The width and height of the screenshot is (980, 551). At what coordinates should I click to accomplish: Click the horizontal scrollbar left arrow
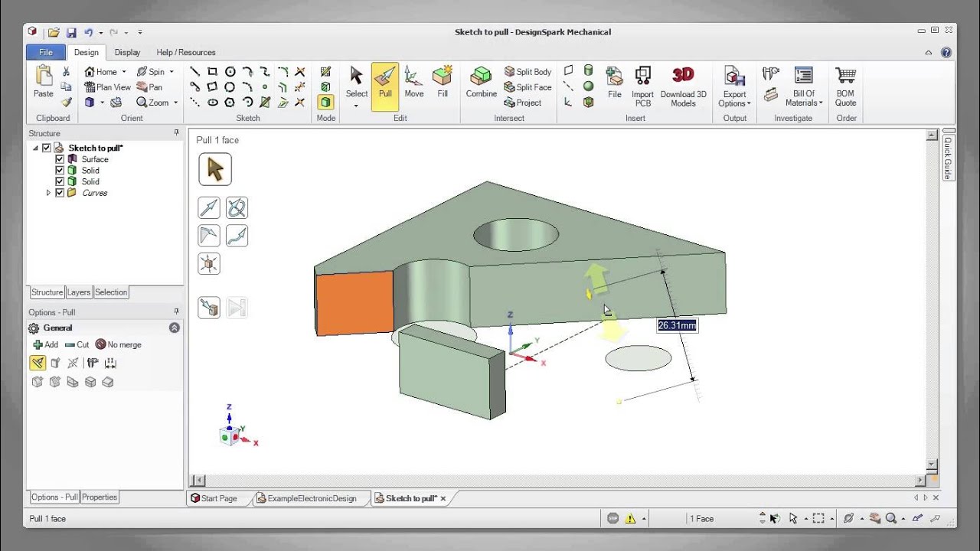tap(198, 481)
